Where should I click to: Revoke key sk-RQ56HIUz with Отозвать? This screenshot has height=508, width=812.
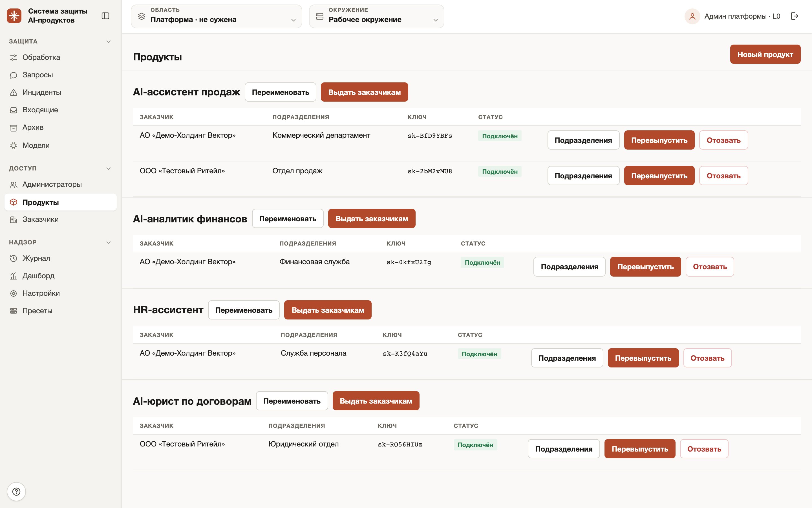[x=704, y=449]
